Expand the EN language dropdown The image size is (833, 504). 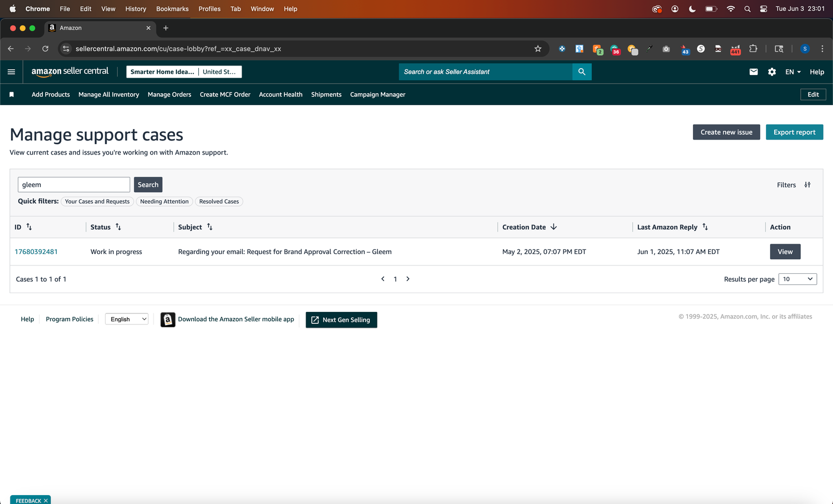(793, 72)
